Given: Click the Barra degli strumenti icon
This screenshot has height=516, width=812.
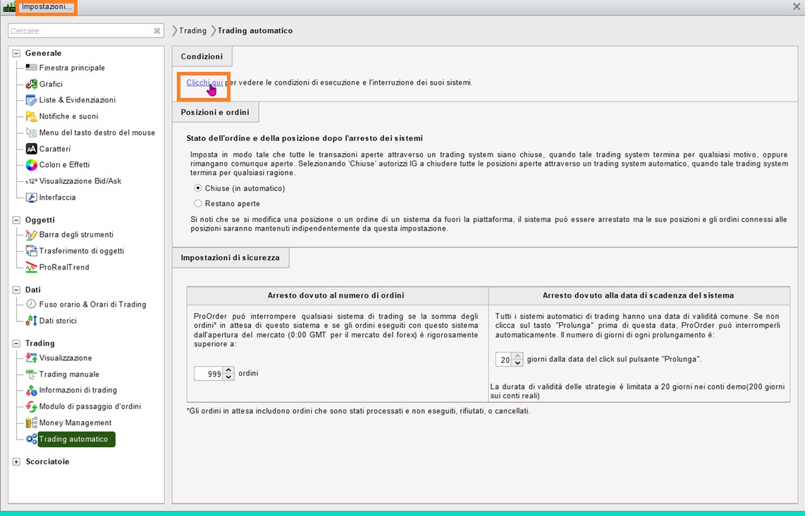Looking at the screenshot, I should 31,235.
